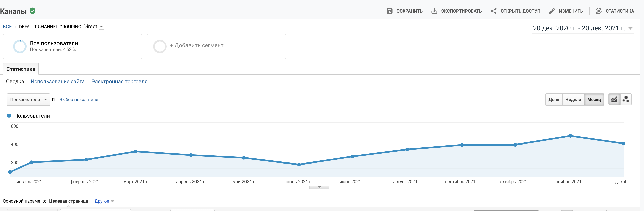
Task: Click the save floppy disk icon
Action: pyautogui.click(x=390, y=11)
